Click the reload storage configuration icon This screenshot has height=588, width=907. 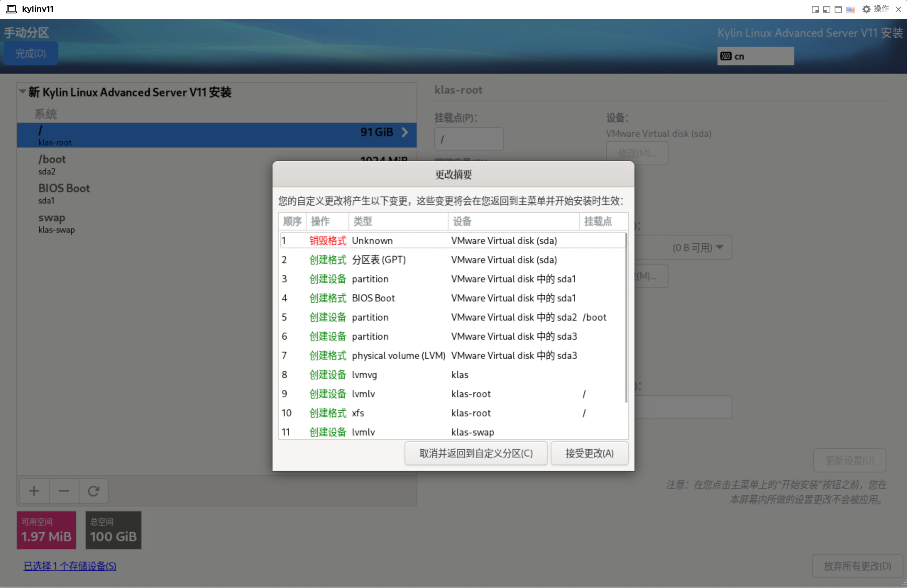click(93, 491)
